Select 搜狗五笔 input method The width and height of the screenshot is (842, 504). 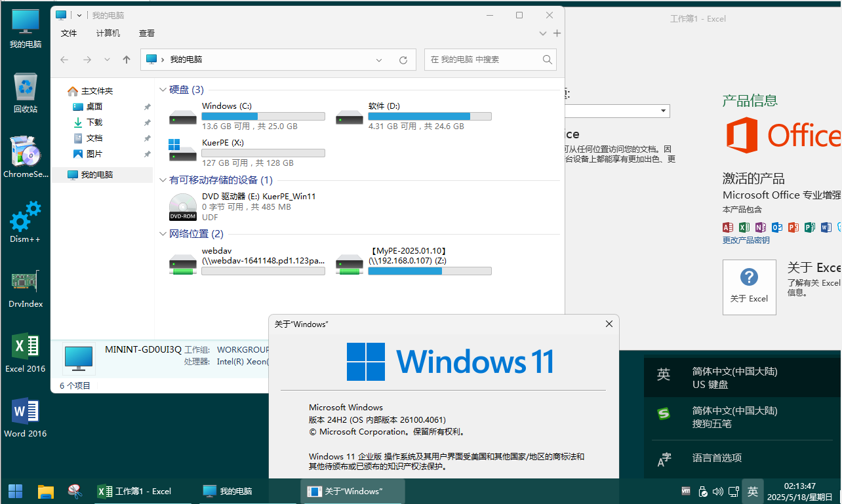[x=742, y=417]
